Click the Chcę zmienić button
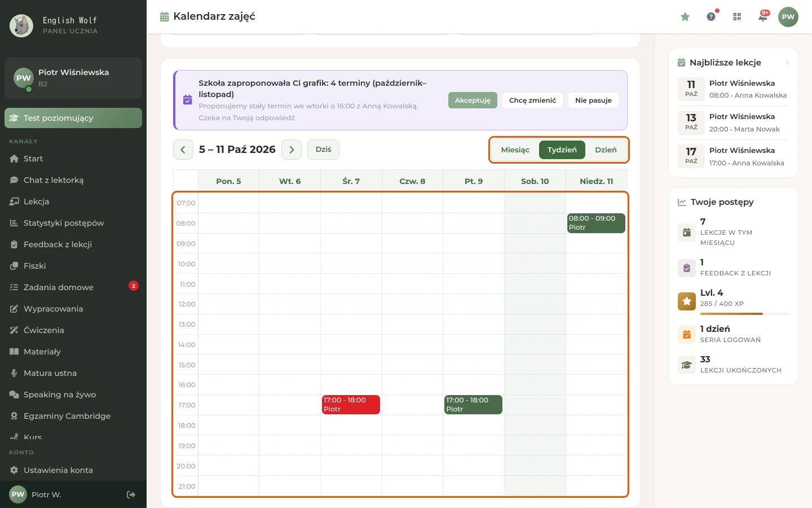 coord(532,100)
